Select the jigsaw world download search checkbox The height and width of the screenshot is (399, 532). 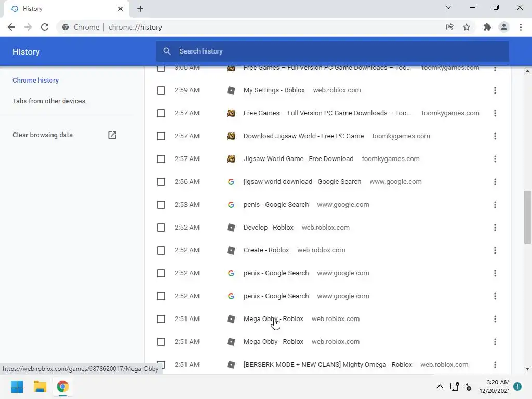tap(161, 182)
